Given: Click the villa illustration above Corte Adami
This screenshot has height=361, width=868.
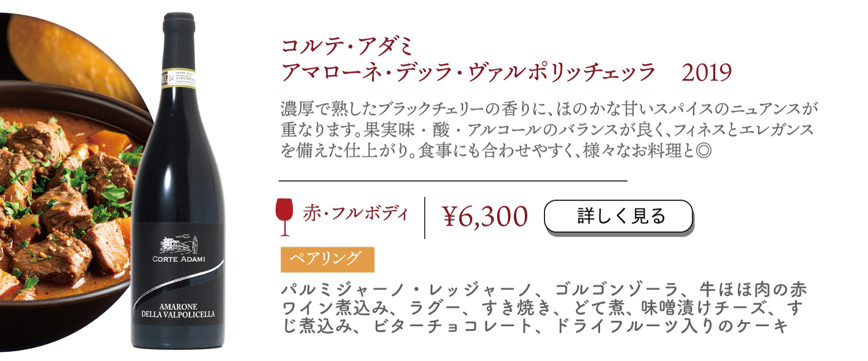Looking at the screenshot, I should point(178,243).
